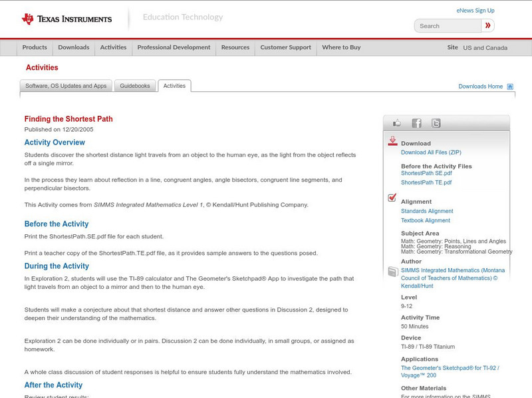Switch to the Guidebooks tab
The height and width of the screenshot is (398, 532).
(x=135, y=86)
